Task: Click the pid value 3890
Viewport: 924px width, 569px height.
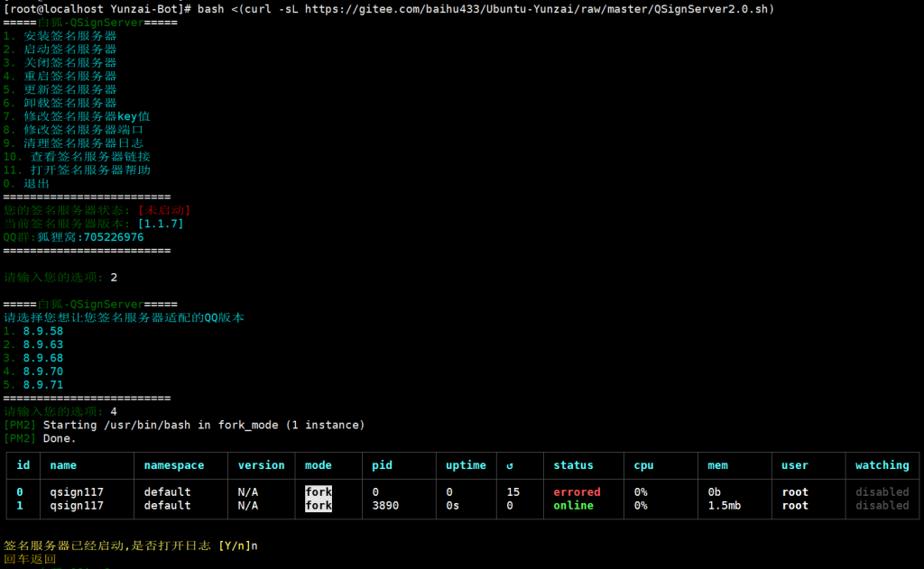Action: 385,506
